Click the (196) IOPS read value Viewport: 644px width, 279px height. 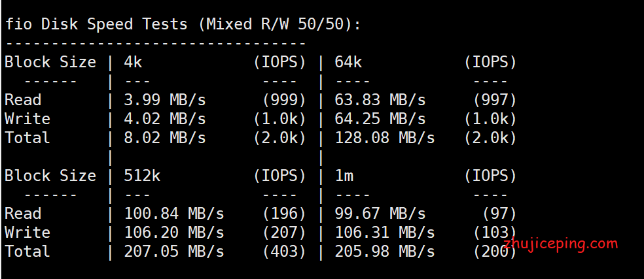284,214
